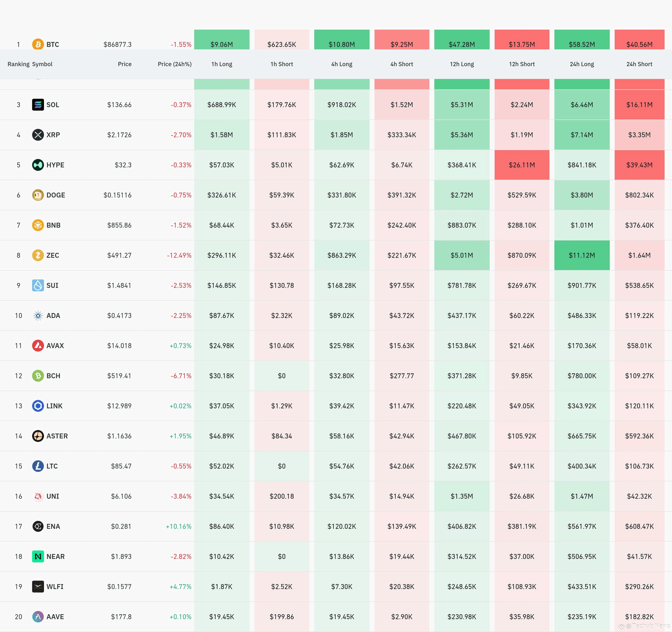Click the HYPE coin icon
Screen dimensions: 672x632
pyautogui.click(x=38, y=165)
